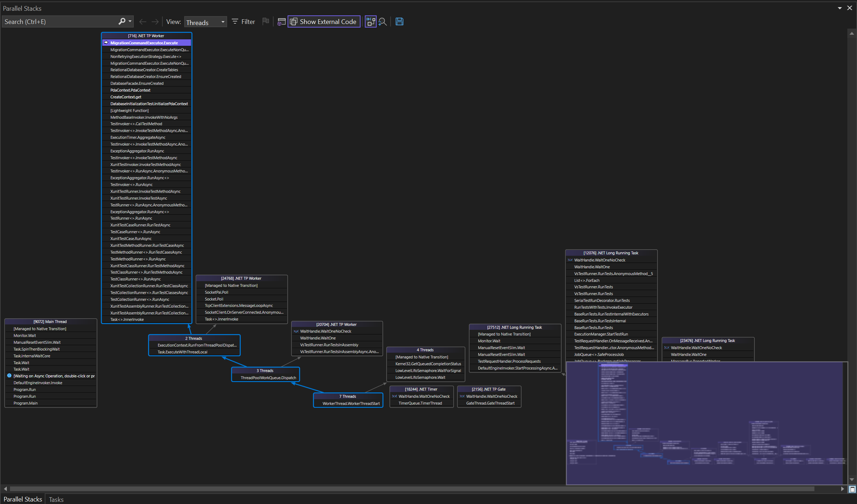Select the Parallel Stacks tab
The image size is (857, 504).
coord(23,499)
